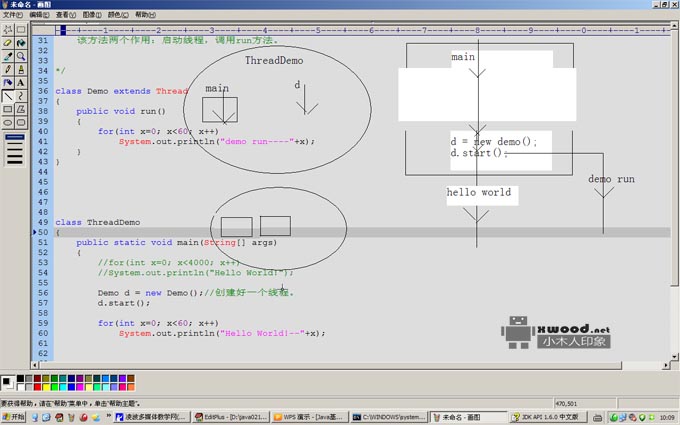Switch to EditPlus taskbar window
Viewport: 680px width, 425px height.
230,417
